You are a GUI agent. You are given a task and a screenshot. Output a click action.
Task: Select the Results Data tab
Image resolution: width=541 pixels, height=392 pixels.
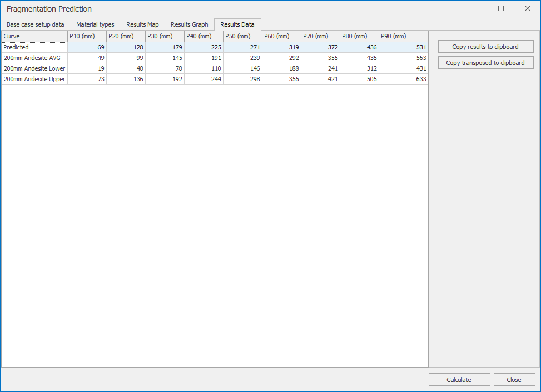pyautogui.click(x=237, y=24)
